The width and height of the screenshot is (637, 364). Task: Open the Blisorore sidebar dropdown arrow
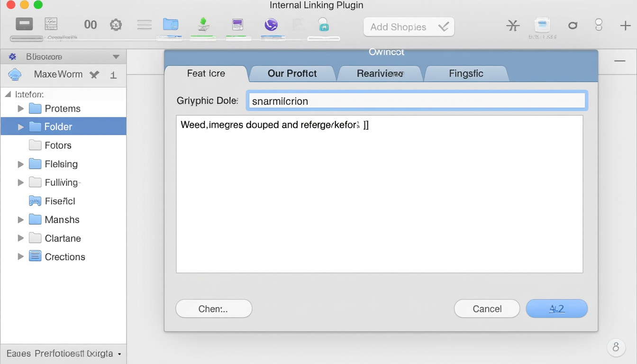(x=116, y=57)
